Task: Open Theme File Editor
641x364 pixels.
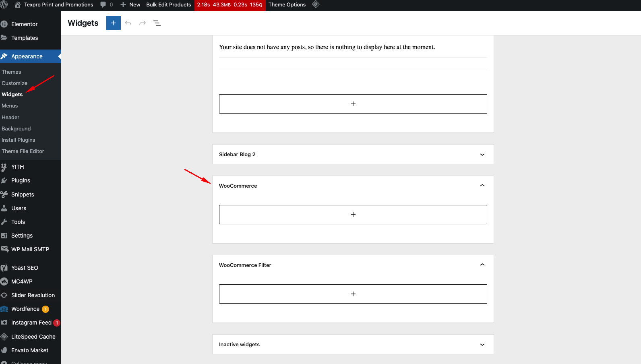Action: 23,151
